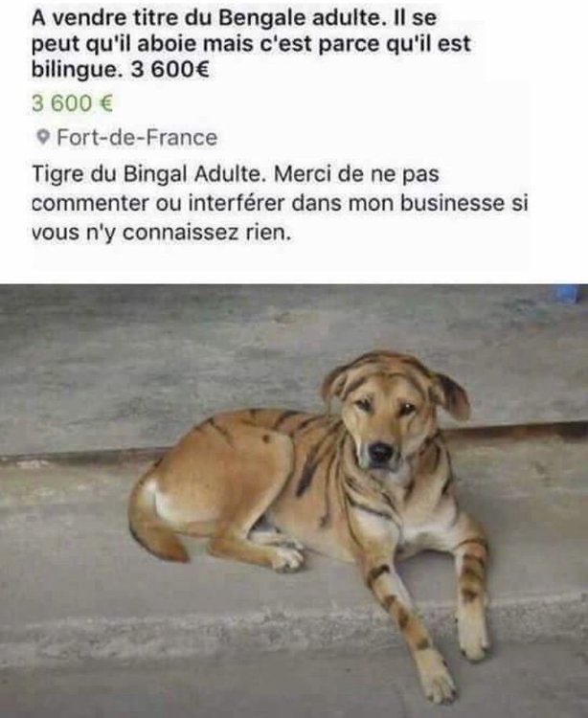
Task: Click 'Merci de ne pas' in the description
Action: [356, 174]
